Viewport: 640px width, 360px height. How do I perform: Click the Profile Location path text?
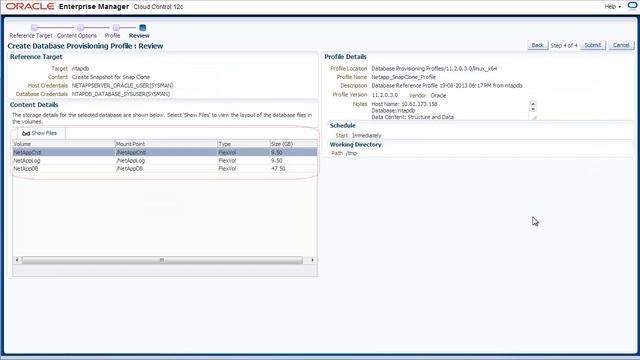[x=434, y=69]
